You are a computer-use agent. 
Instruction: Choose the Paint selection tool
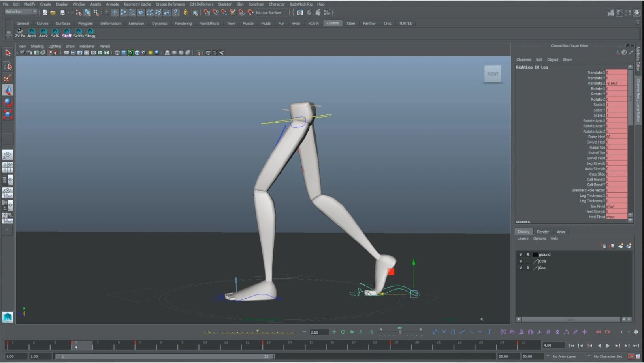8,78
